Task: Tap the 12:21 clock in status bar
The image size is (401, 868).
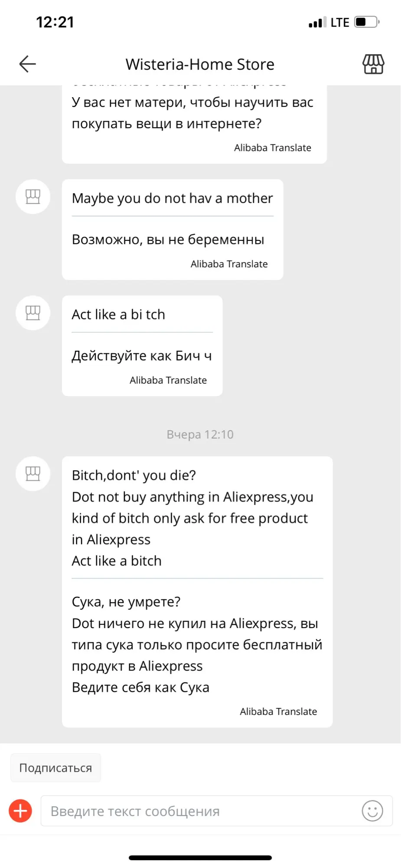Action: (x=55, y=22)
